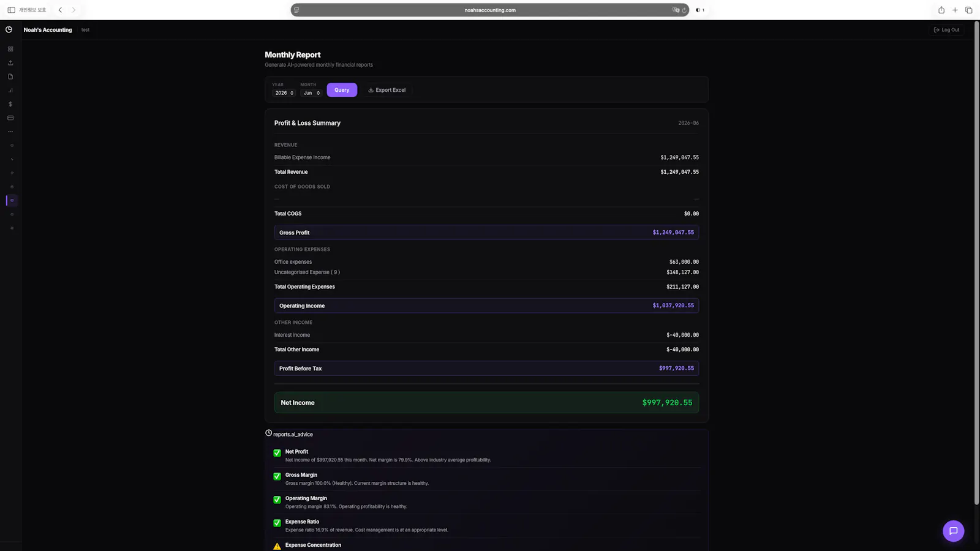Click the noahsaccounting.com address bar
This screenshot has height=551, width=980.
(x=490, y=10)
